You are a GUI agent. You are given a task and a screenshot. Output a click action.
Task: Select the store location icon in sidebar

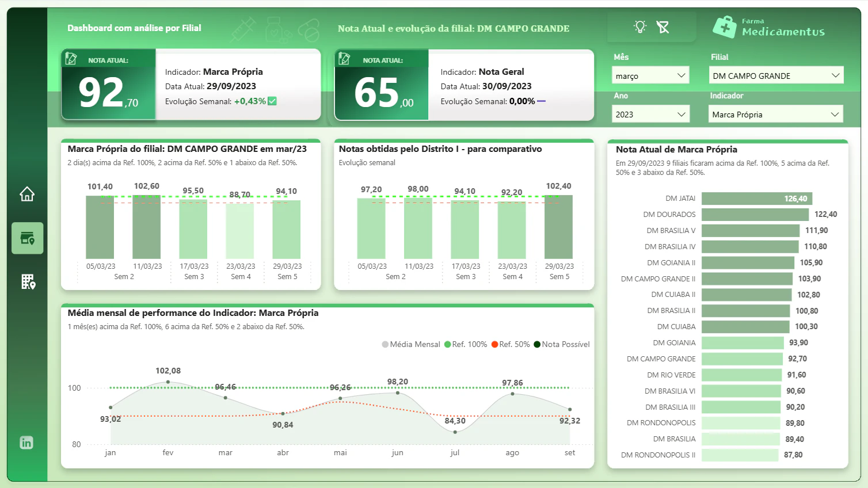tap(27, 238)
